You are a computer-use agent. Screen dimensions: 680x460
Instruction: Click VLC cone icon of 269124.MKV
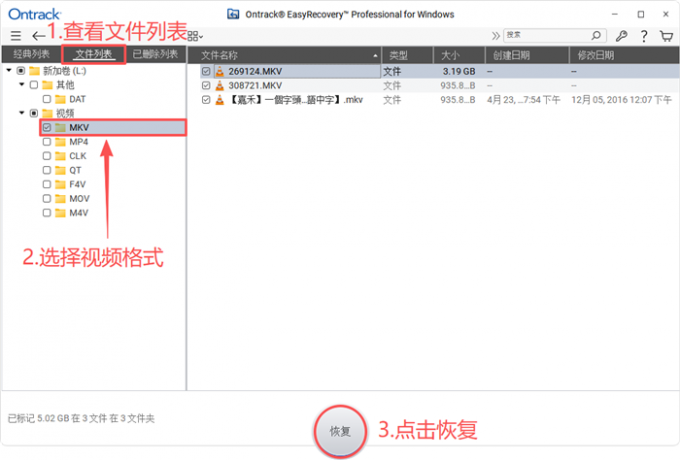220,71
